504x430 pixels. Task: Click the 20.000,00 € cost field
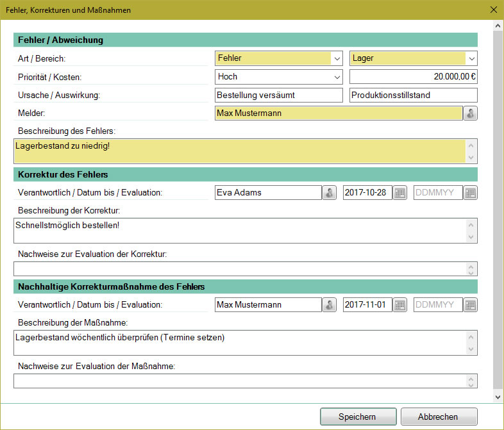pyautogui.click(x=413, y=77)
